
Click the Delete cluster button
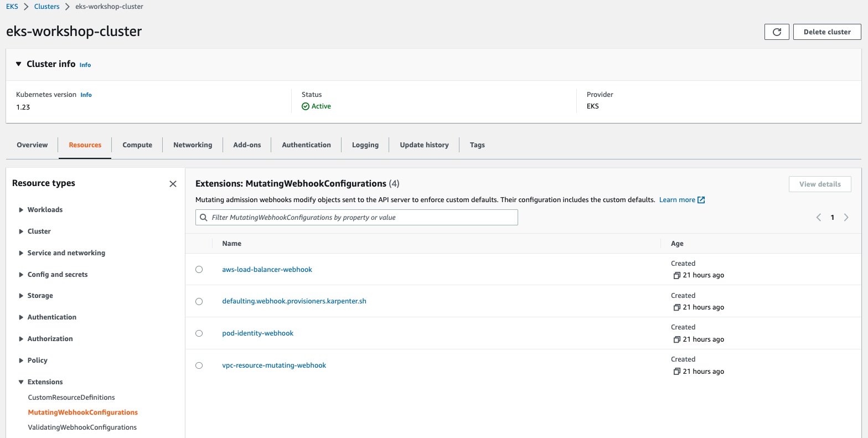(x=826, y=32)
